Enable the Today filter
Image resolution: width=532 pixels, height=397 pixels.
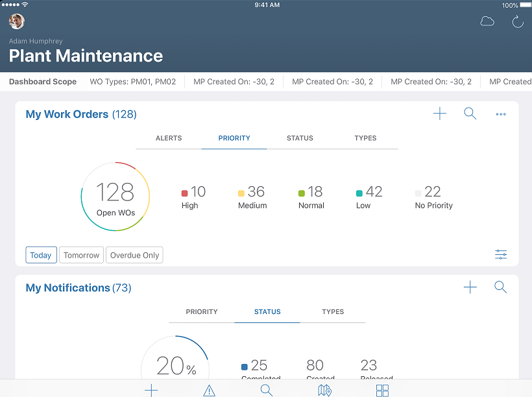point(41,255)
